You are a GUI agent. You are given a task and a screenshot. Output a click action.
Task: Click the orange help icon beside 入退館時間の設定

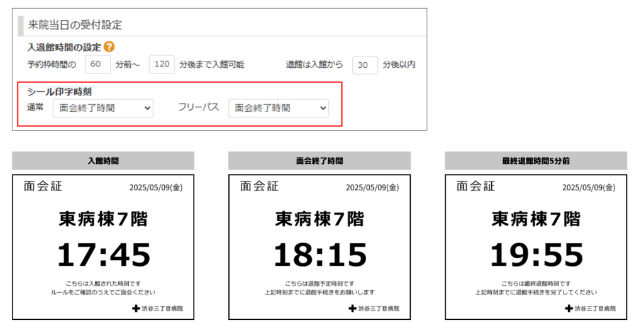pyautogui.click(x=109, y=46)
